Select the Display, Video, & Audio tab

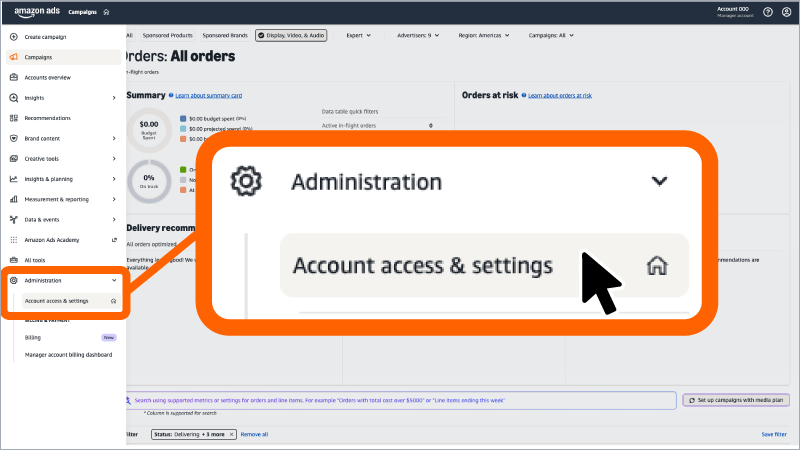291,35
